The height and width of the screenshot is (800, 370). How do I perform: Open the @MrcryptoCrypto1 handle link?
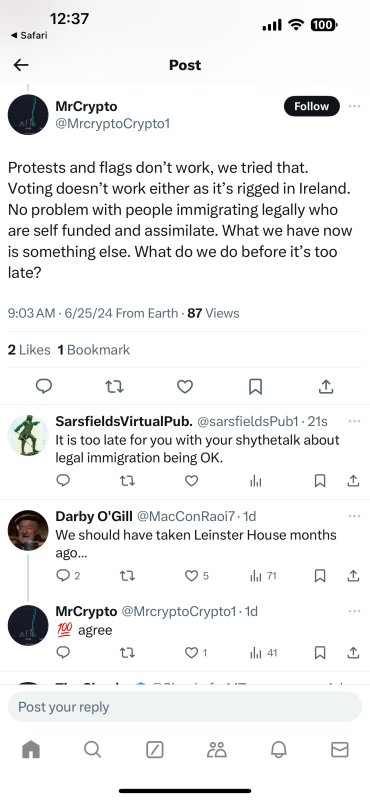[112, 124]
